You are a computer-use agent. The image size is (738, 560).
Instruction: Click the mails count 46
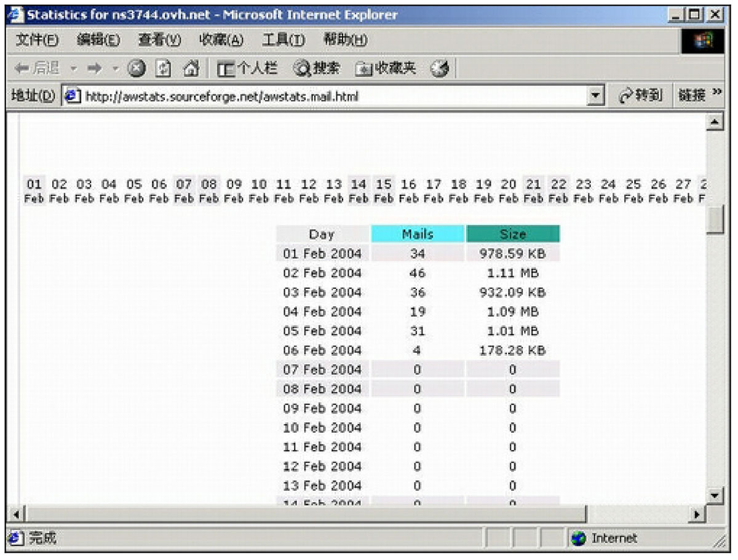click(418, 273)
